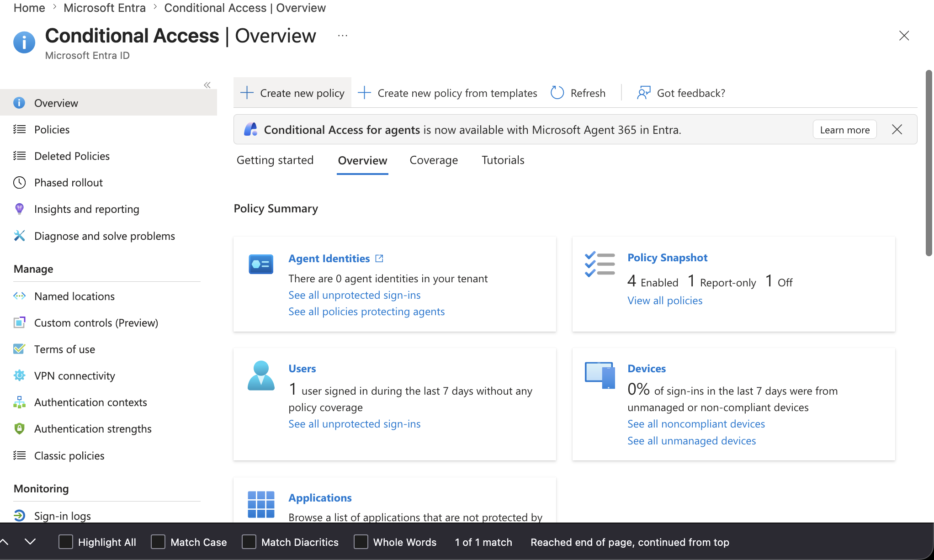Click Create new policy from templates
934x560 pixels.
(x=447, y=93)
